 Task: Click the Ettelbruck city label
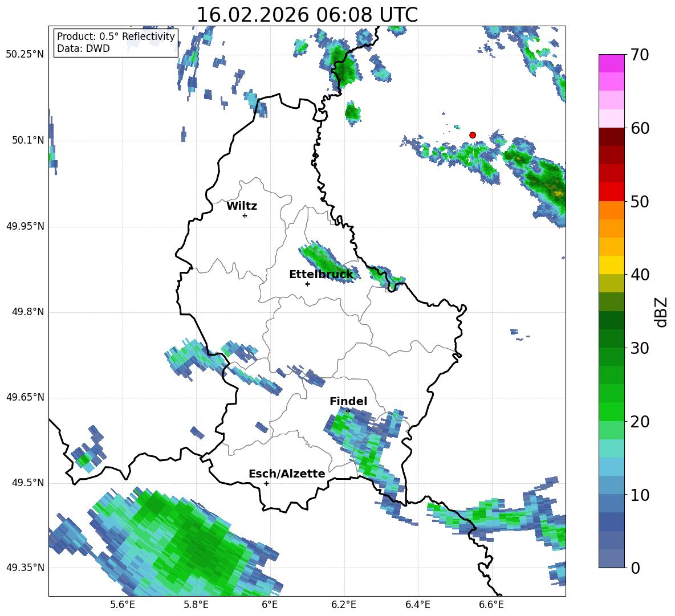click(x=321, y=275)
